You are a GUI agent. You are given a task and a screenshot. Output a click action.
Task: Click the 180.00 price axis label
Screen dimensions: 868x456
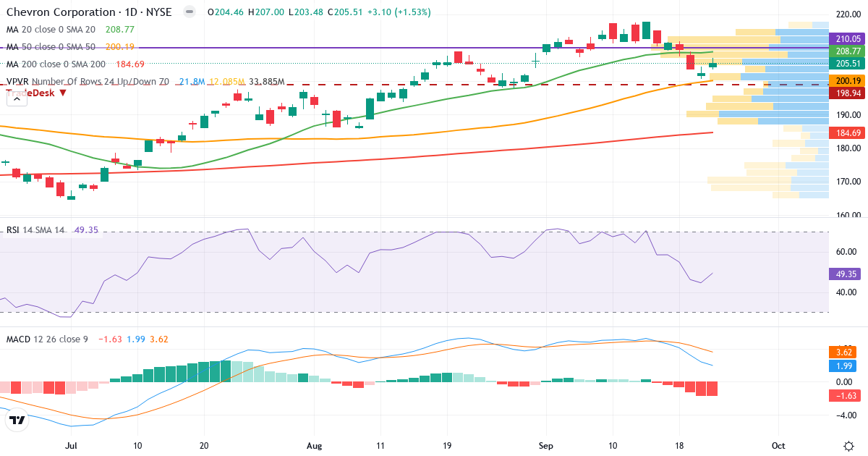[x=847, y=148]
